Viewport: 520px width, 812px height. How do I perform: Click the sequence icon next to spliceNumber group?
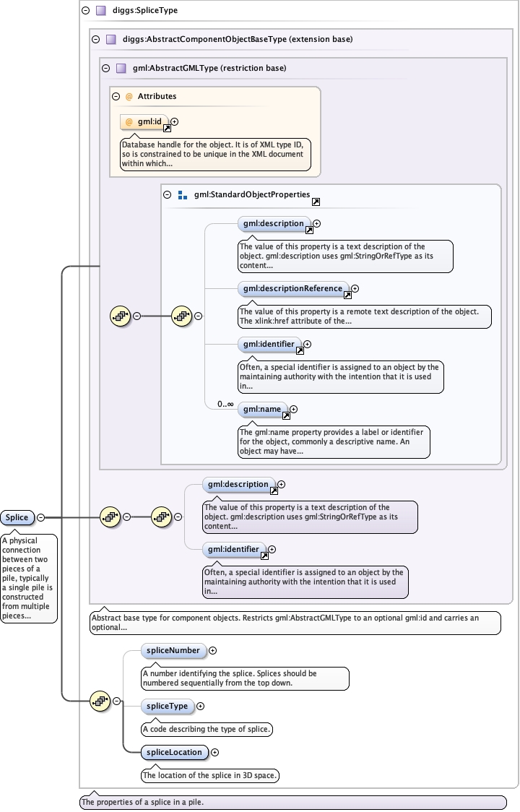(x=100, y=701)
